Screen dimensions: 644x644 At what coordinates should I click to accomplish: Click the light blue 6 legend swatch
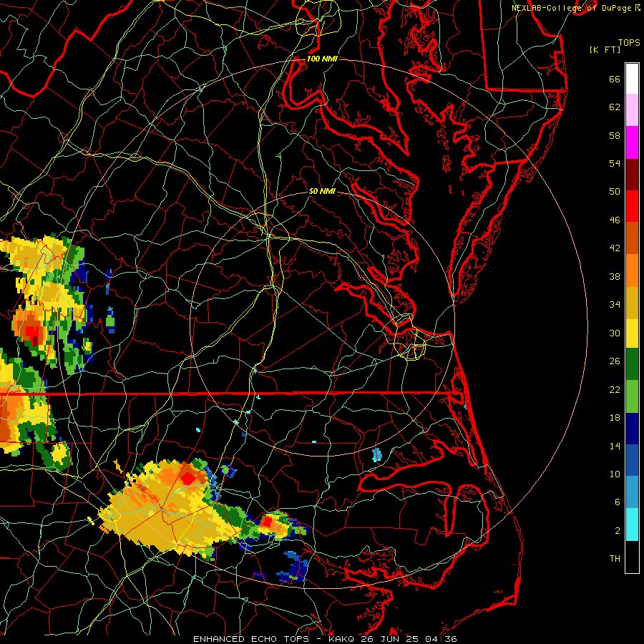(x=632, y=492)
